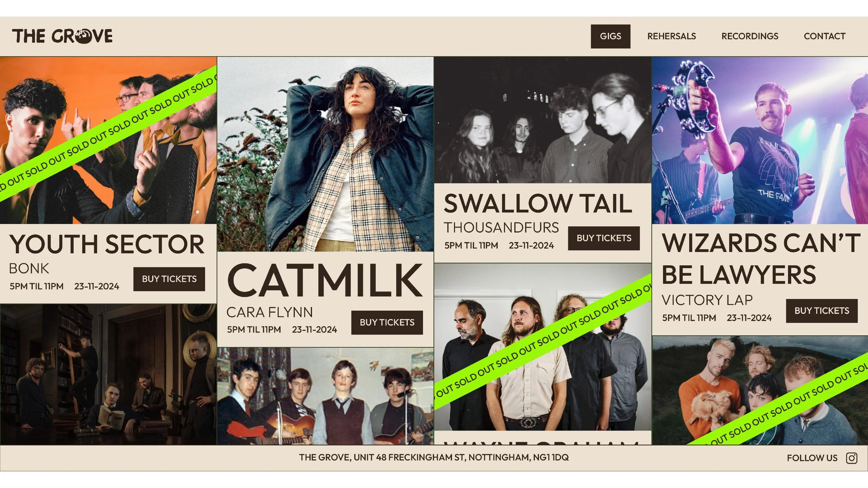Open the vintage guitar band photo

click(x=325, y=396)
